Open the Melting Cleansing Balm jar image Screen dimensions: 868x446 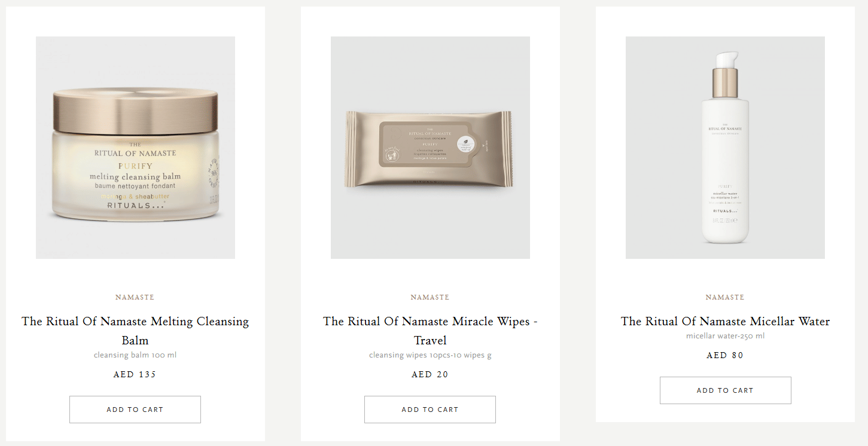[135, 148]
